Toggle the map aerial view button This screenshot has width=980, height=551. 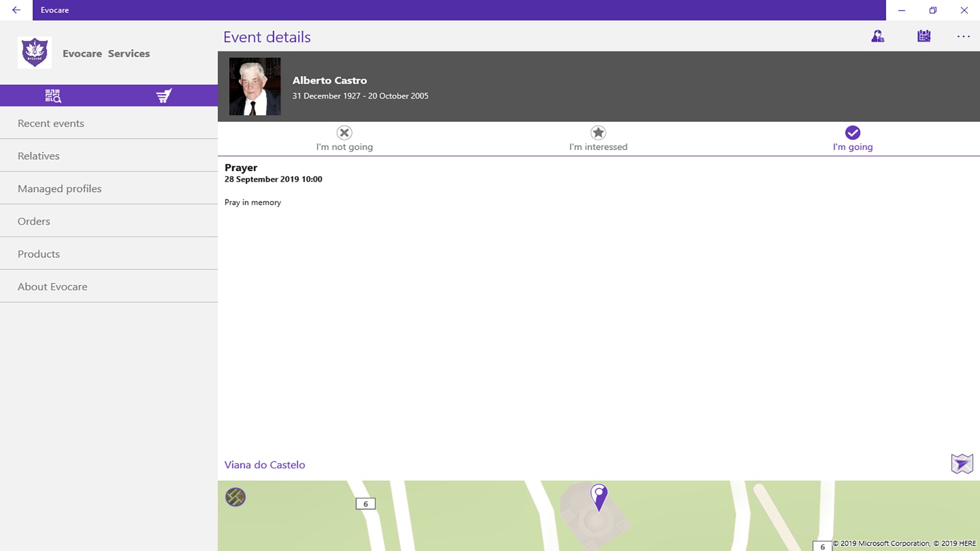pyautogui.click(x=235, y=497)
